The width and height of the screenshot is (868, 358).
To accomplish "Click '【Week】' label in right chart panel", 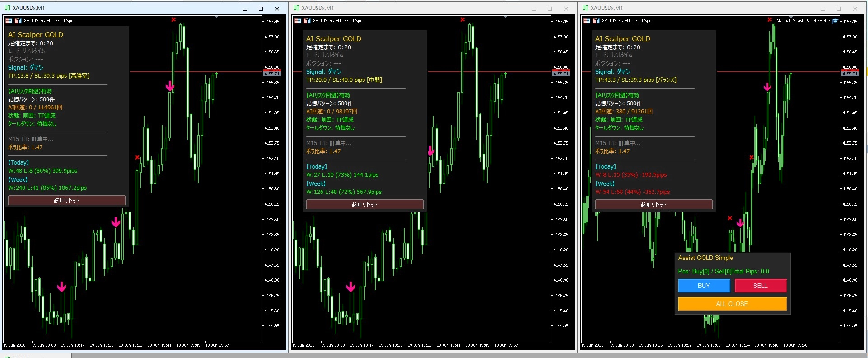I will coord(605,184).
